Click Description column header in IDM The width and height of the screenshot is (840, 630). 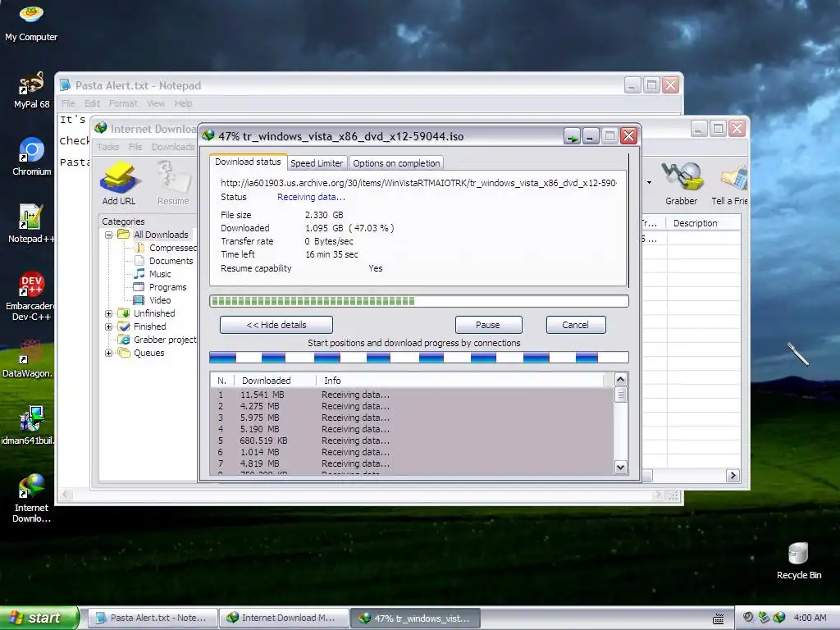(703, 223)
